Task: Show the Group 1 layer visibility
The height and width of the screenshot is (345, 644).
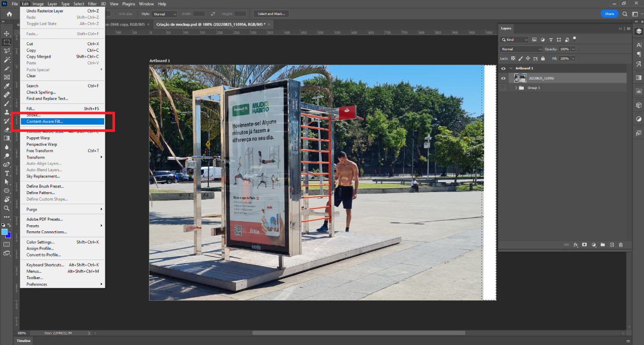Action: (503, 88)
